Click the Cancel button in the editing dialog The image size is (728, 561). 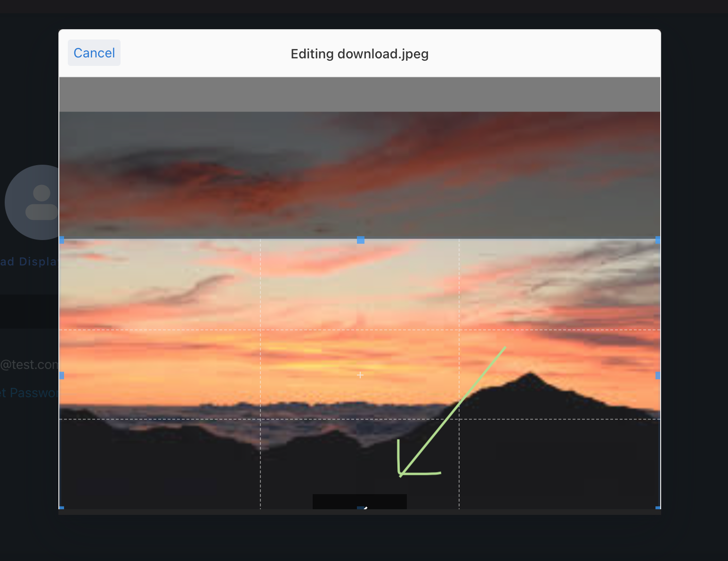tap(94, 53)
